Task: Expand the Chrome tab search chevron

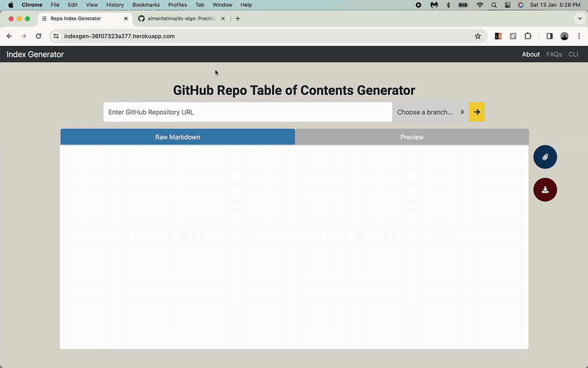Action: pyautogui.click(x=580, y=18)
